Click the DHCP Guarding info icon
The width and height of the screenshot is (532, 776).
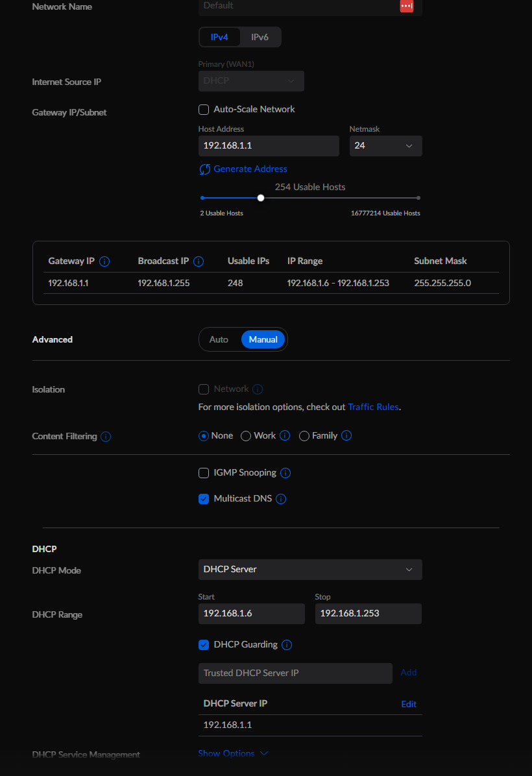pyautogui.click(x=286, y=645)
